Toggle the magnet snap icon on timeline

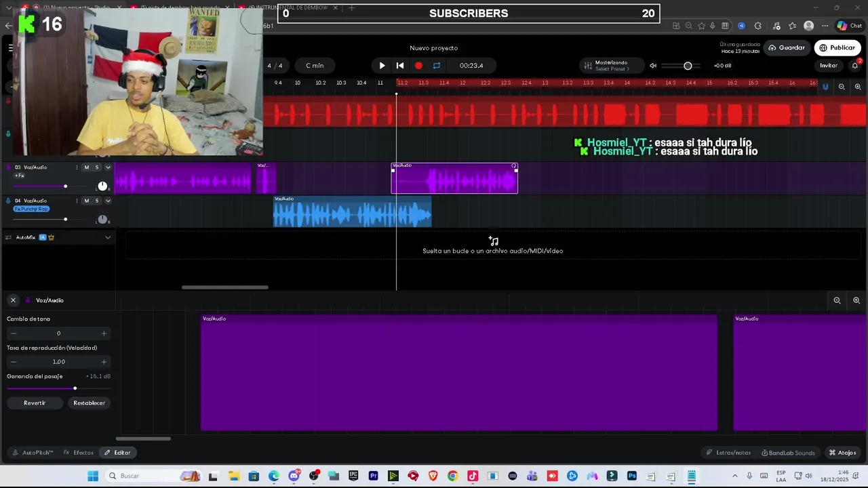tap(825, 87)
